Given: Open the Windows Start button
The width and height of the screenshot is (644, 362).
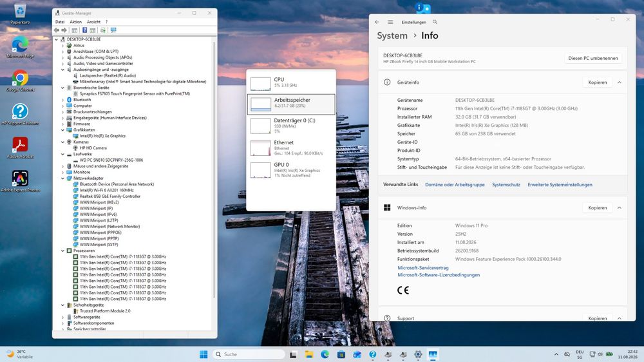Looking at the screenshot, I should pos(204,354).
